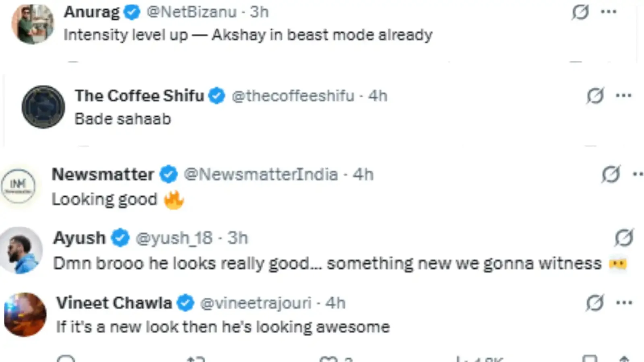The height and width of the screenshot is (362, 644).
Task: Open more options on The Coffee Shifu reply
Action: tap(623, 96)
